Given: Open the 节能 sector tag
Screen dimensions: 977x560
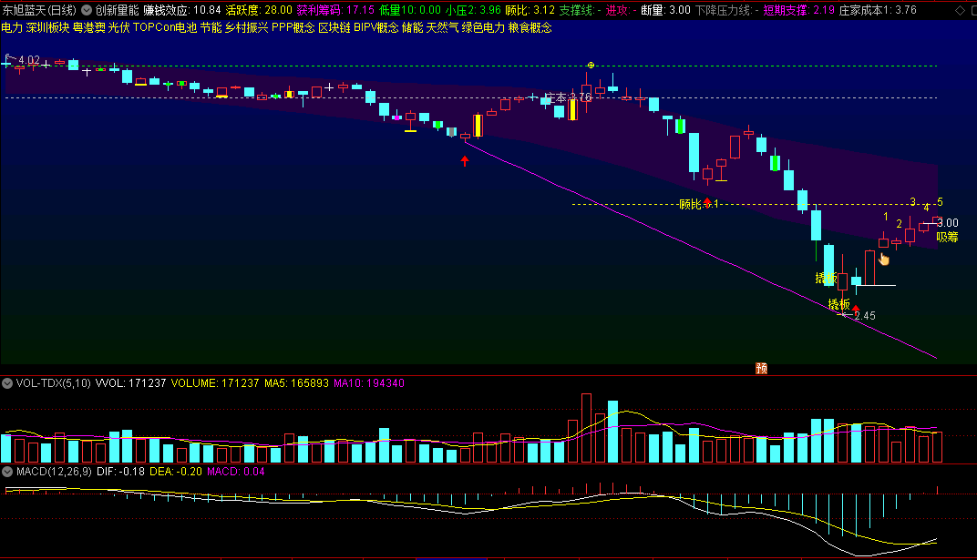Looking at the screenshot, I should 211,27.
